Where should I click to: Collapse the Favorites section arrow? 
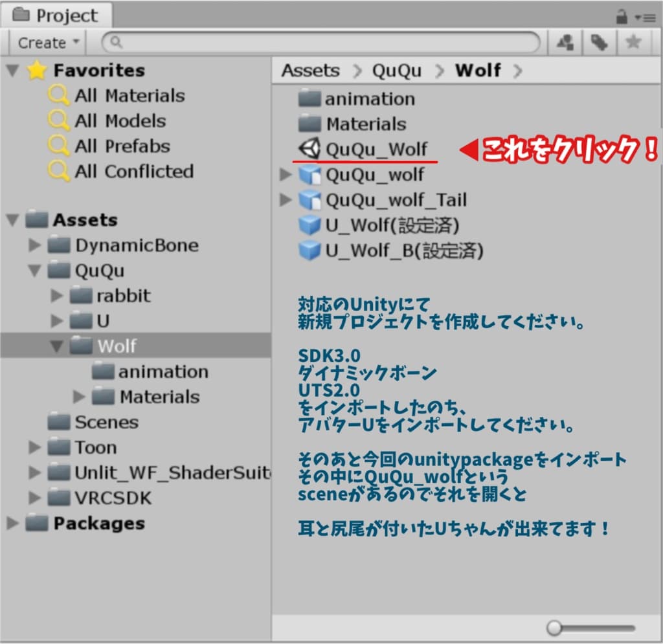click(x=13, y=70)
